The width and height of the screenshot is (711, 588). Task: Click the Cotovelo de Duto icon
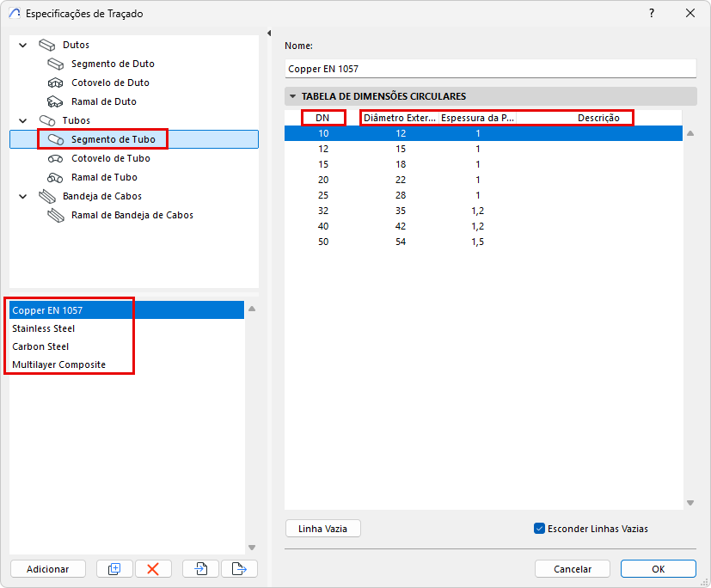55,83
